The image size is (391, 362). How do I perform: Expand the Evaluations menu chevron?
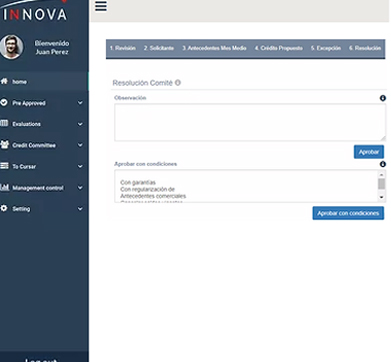[80, 124]
